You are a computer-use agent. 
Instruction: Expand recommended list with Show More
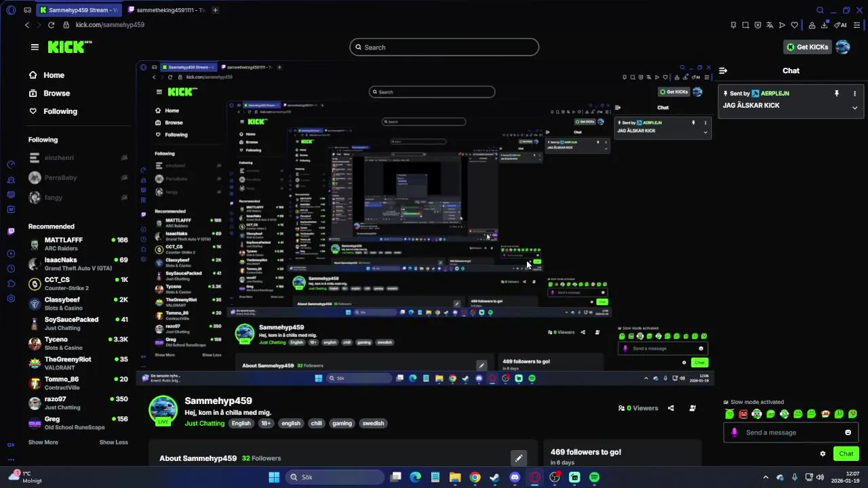click(x=43, y=443)
